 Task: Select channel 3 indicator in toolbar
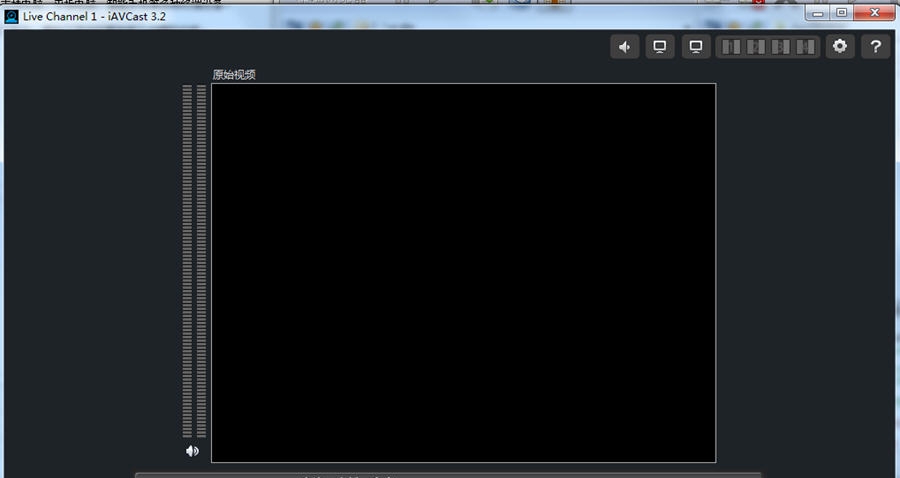click(781, 46)
